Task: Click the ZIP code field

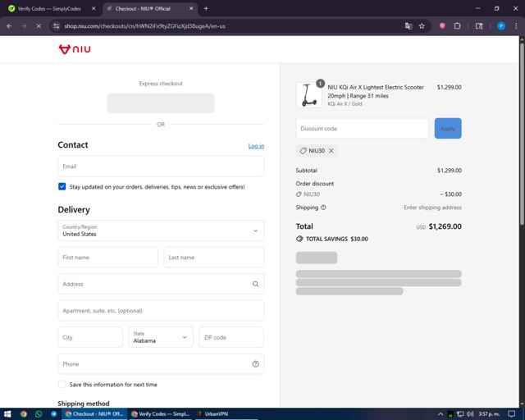Action: [x=231, y=337]
